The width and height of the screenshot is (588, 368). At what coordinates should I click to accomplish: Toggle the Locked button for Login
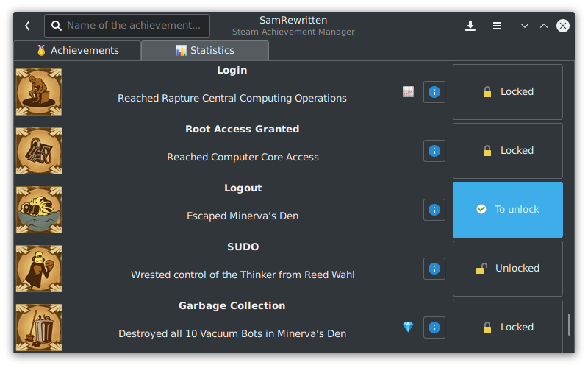pyautogui.click(x=508, y=92)
